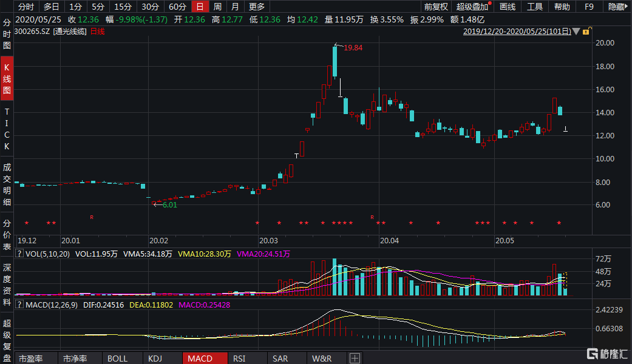Viewport: 632px width, 364px height.
Task: Open 分时图 in the left sidebar
Action: coord(7,34)
